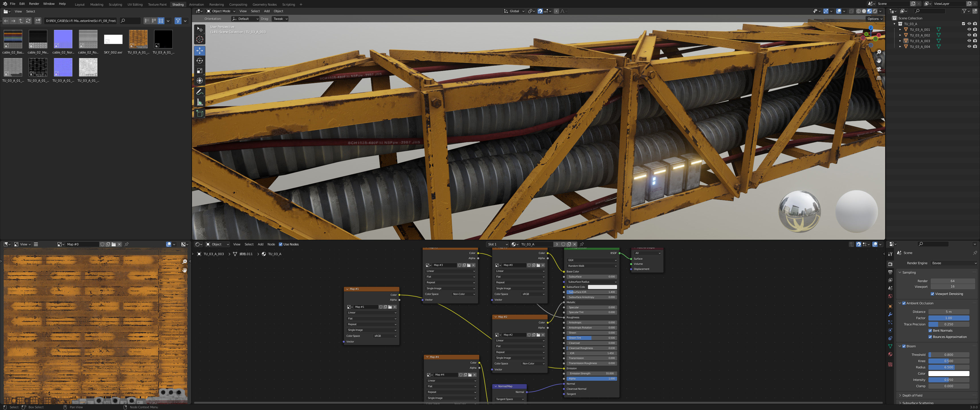Toggle Bent Normals checkbox
This screenshot has width=980, height=410.
930,331
